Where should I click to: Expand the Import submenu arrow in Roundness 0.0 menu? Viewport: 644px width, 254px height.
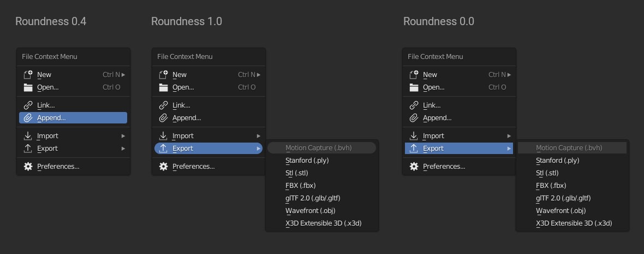(509, 136)
